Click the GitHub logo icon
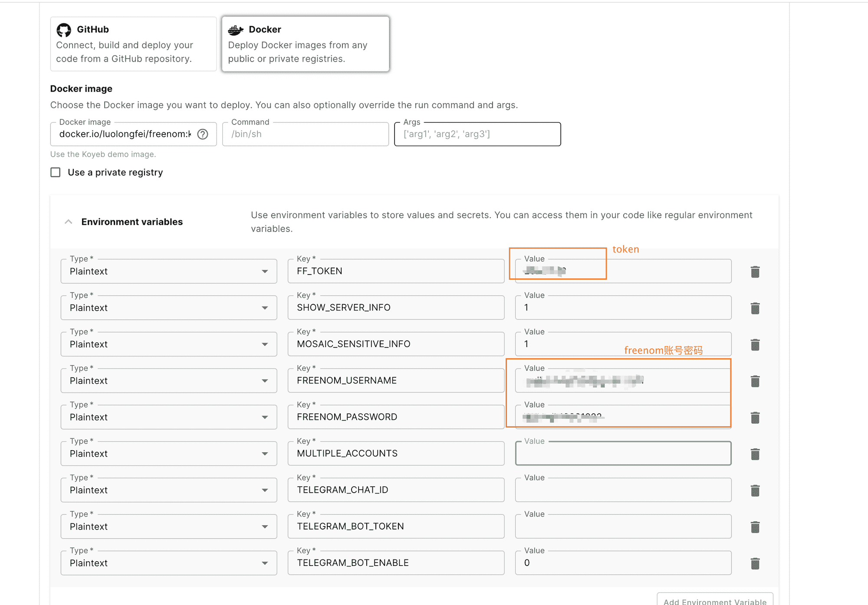The width and height of the screenshot is (868, 605). click(x=64, y=30)
